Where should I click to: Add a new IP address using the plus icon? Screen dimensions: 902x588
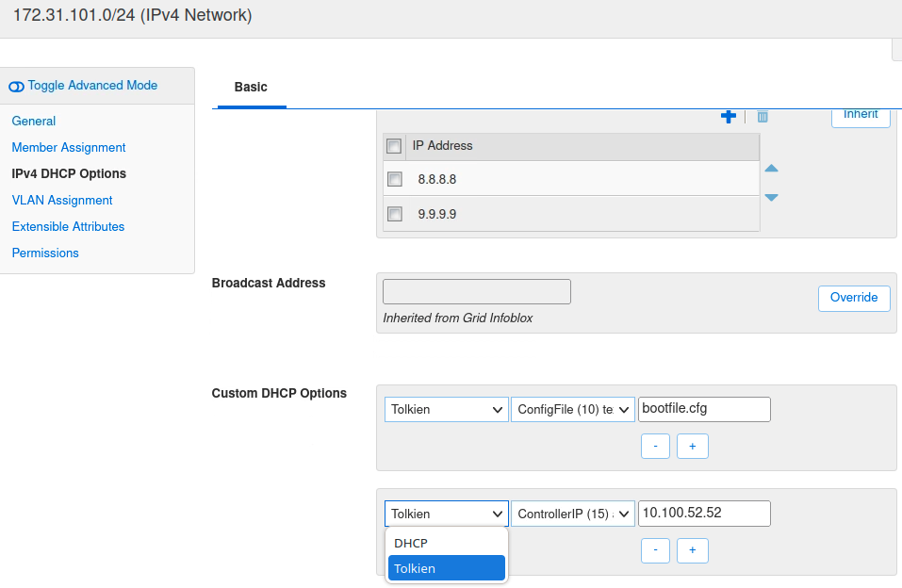click(729, 116)
